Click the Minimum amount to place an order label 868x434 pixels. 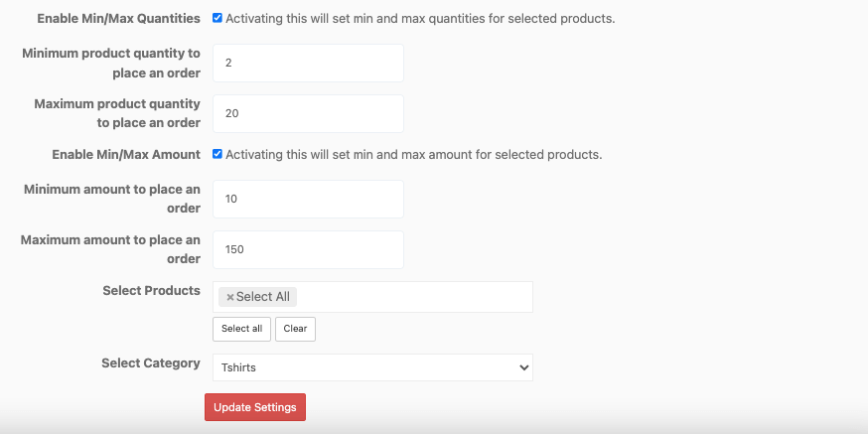[x=112, y=199]
